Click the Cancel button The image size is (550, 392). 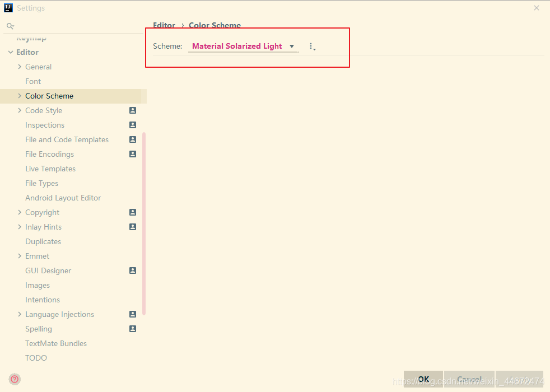(469, 379)
